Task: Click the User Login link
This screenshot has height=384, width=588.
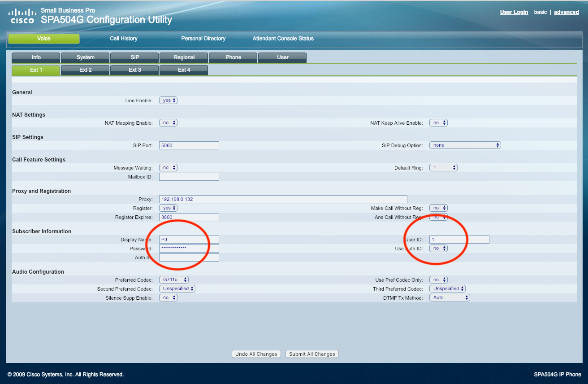Action: [x=514, y=12]
